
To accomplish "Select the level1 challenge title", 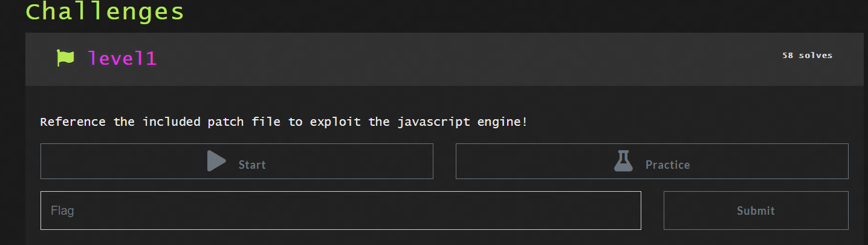I will coord(123,58).
